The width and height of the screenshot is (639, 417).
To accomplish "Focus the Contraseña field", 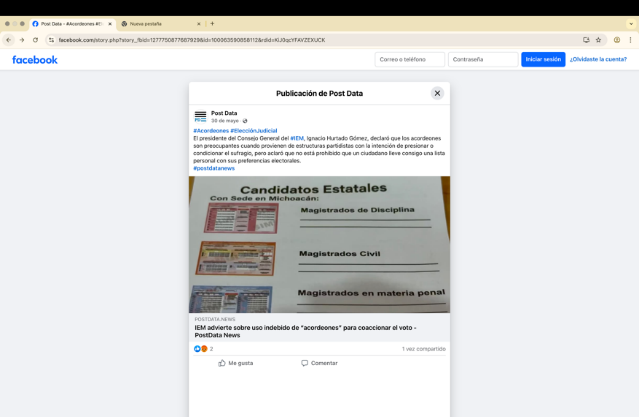I will 483,60.
